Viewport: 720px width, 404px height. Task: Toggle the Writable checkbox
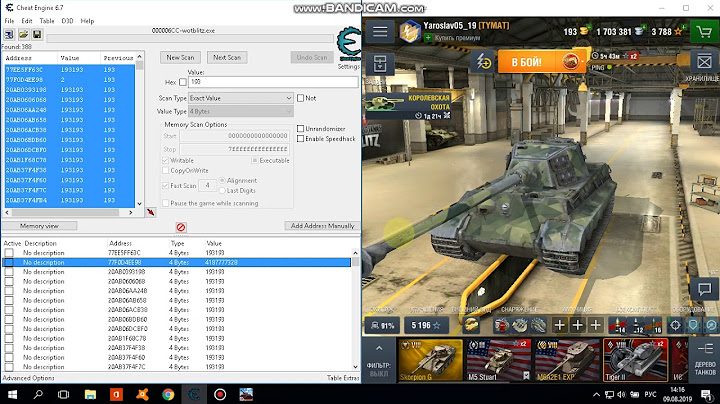165,160
